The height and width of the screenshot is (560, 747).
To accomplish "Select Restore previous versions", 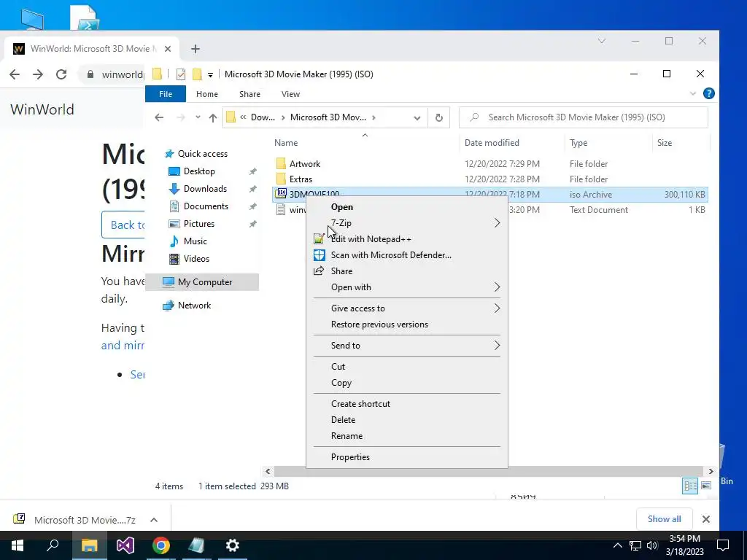I will (x=407, y=324).
